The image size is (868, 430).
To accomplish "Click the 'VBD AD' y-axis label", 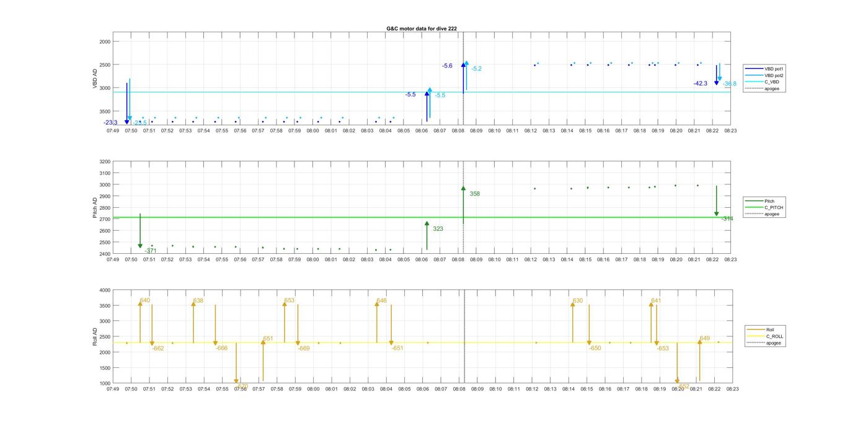I will pyautogui.click(x=95, y=79).
